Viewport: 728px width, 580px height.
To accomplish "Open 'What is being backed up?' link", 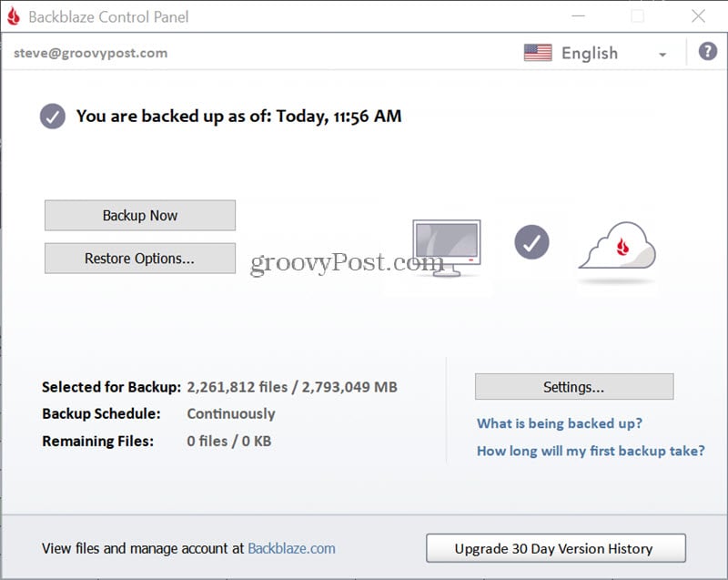I will point(560,423).
